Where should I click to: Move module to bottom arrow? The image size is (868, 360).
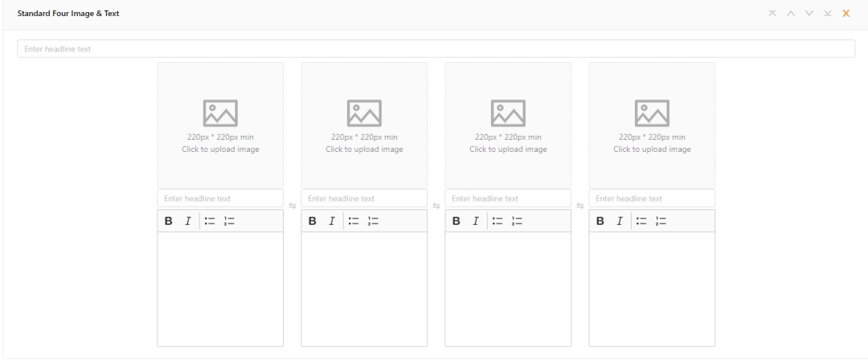tap(828, 14)
